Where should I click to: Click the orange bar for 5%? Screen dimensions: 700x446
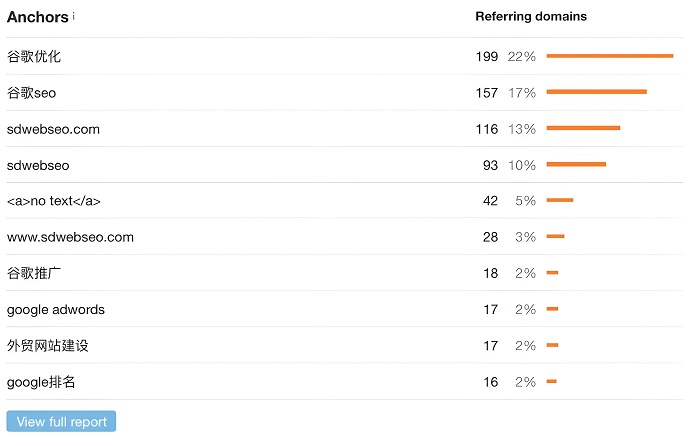point(560,200)
